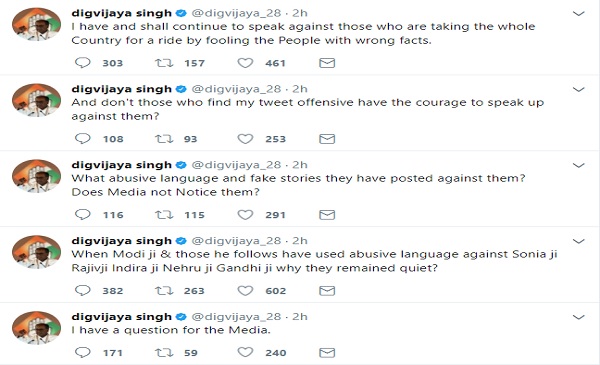Open chevron menu on 'question for the Media' tweet
The width and height of the screenshot is (600, 365).
coord(578,317)
